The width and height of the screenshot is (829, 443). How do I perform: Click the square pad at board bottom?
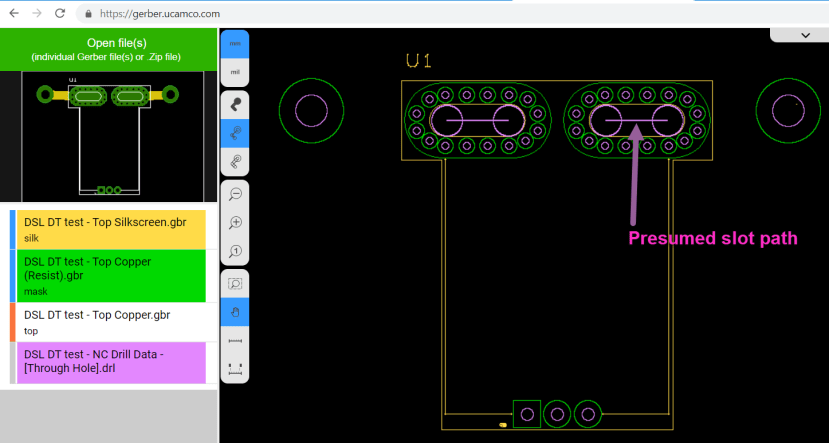point(527,414)
